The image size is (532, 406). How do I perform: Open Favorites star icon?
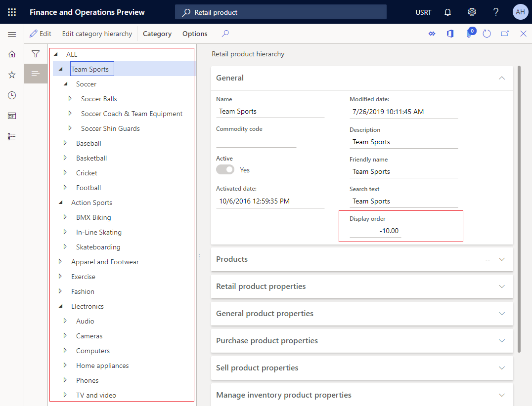pyautogui.click(x=12, y=75)
